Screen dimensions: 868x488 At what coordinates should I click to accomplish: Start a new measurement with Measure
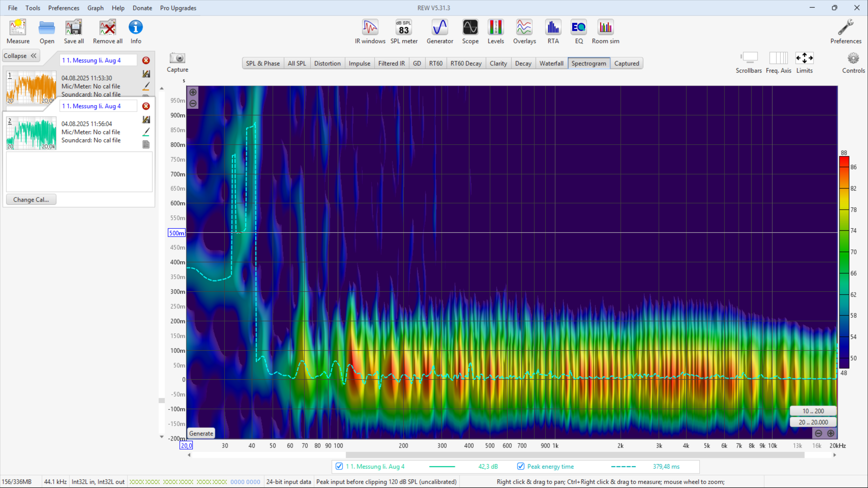(x=18, y=31)
